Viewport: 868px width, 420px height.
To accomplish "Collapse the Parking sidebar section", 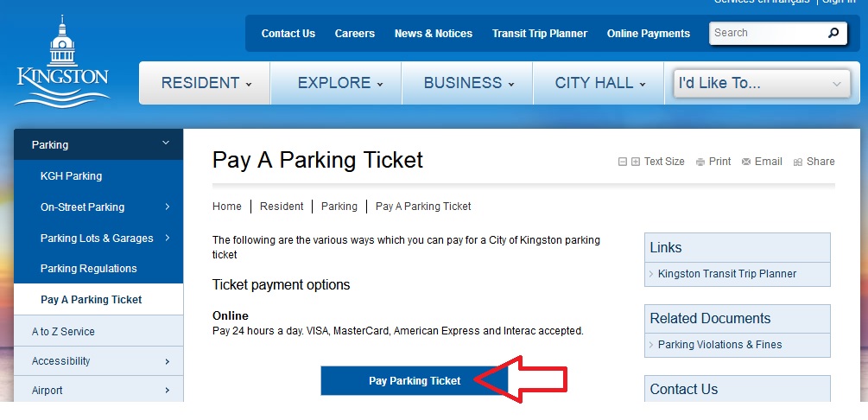I will (166, 144).
